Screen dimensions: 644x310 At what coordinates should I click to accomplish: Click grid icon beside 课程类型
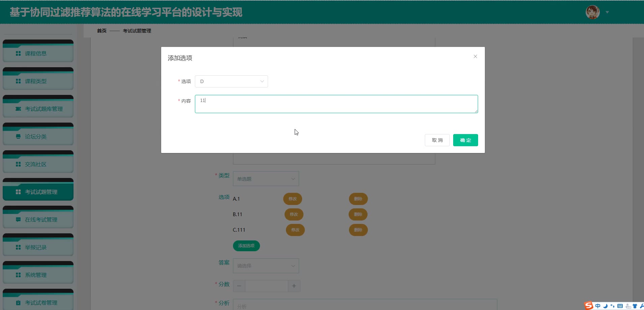[18, 81]
